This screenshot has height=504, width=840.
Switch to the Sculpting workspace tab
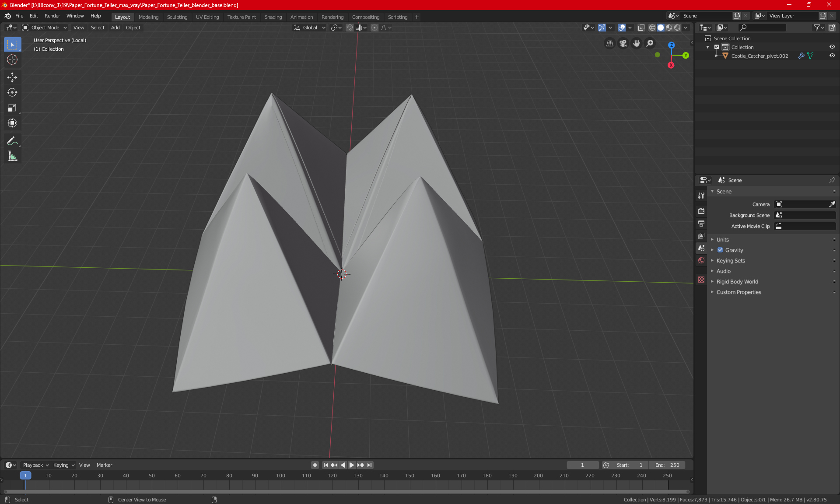[177, 17]
